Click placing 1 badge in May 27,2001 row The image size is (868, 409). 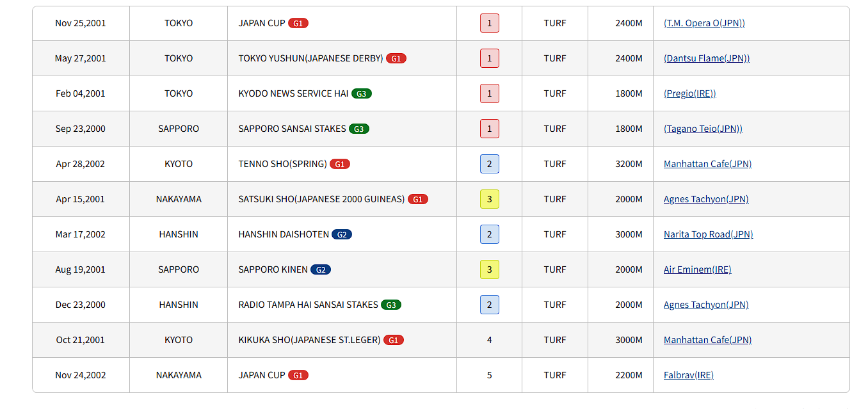click(490, 58)
